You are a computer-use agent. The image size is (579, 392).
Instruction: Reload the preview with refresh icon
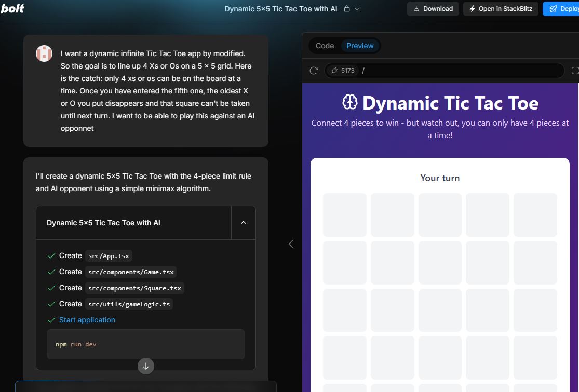314,71
